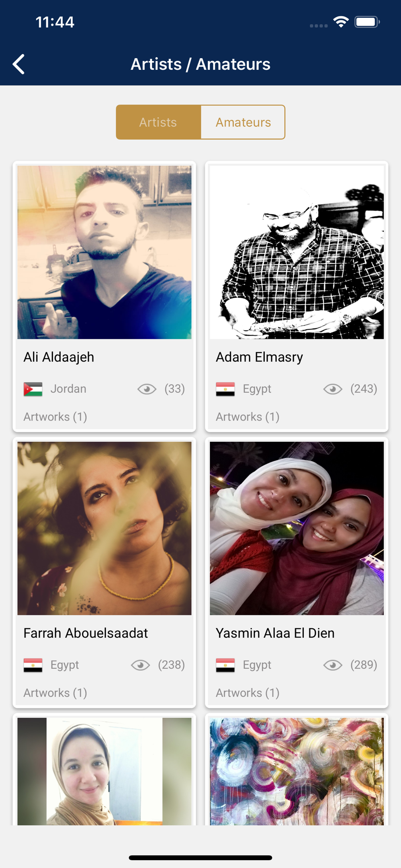The width and height of the screenshot is (401, 868).
Task: Tap the eye icon on Farrah Abouelsaadat's card
Action: coord(140,665)
